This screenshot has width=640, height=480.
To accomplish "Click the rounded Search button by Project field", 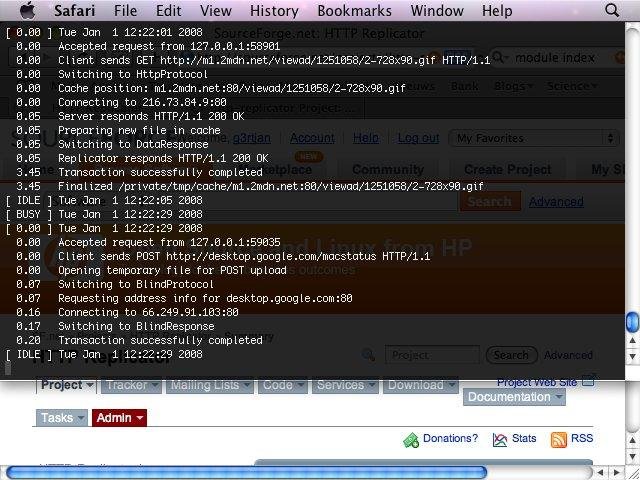I will coord(511,355).
